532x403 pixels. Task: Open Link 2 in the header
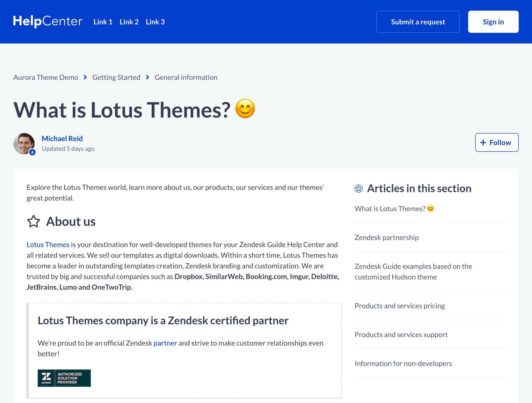129,22
